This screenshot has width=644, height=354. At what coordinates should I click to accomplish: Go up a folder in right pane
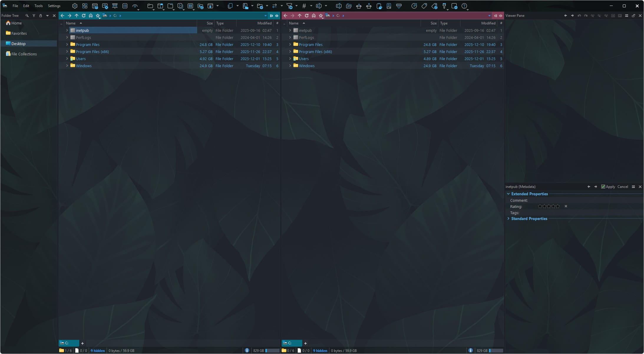pos(300,16)
